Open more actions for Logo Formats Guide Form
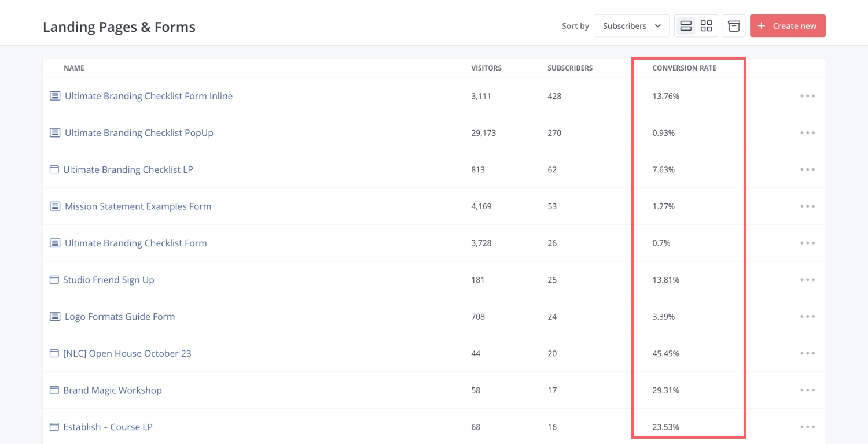The width and height of the screenshot is (868, 444). pos(807,317)
